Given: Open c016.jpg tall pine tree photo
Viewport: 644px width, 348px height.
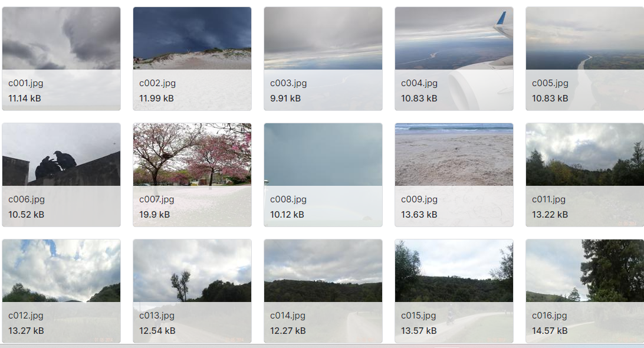Looking at the screenshot, I should pos(585,271).
